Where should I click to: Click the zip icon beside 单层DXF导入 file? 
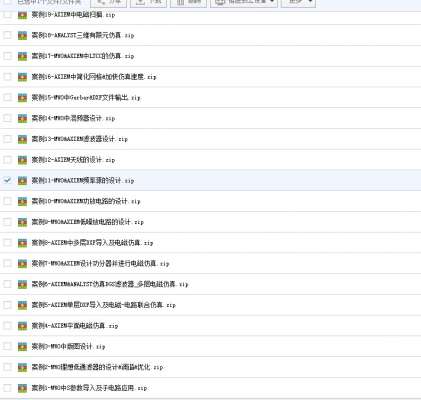pyautogui.click(x=22, y=305)
